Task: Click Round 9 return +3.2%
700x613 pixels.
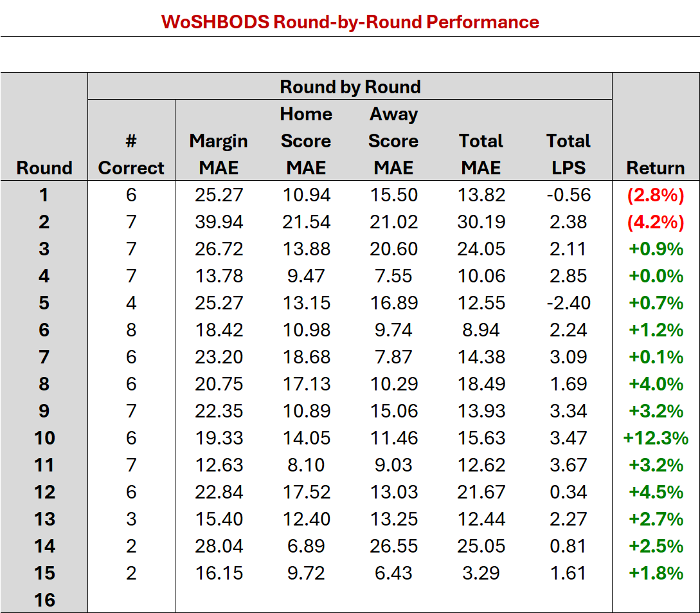Action: 656,411
